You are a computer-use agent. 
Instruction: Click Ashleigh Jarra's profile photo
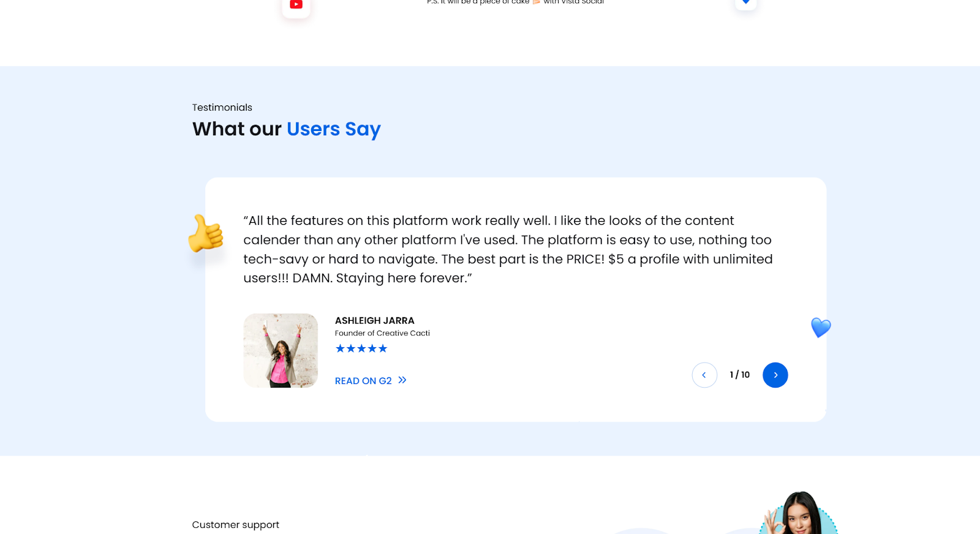(x=281, y=350)
